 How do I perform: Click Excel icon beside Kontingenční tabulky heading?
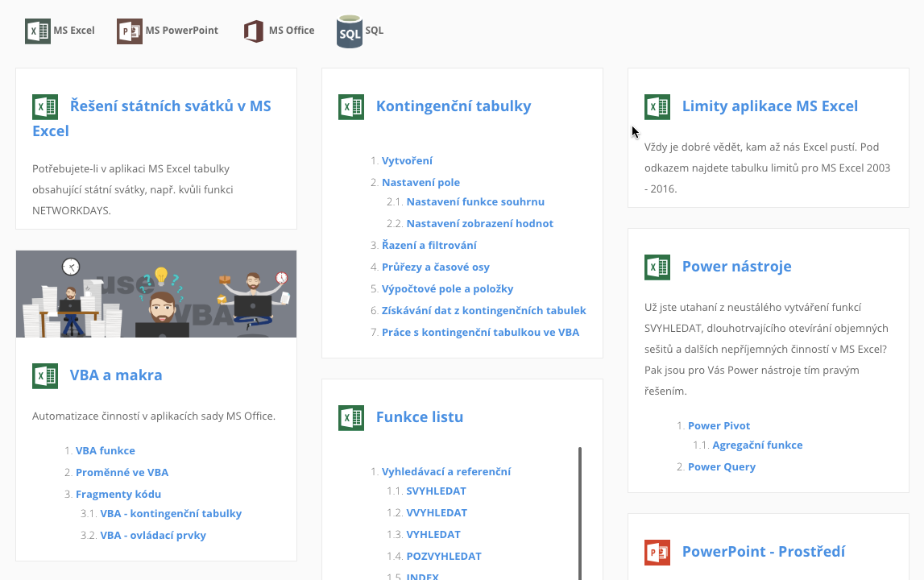coord(351,107)
